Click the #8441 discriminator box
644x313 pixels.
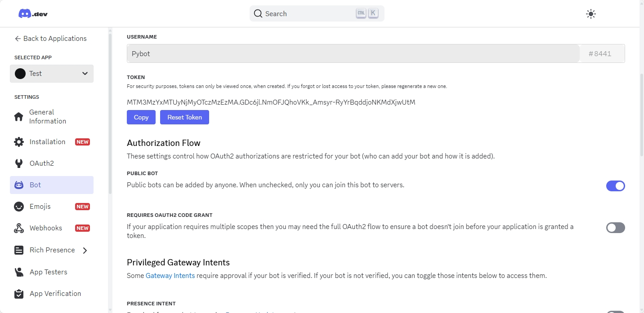pos(602,53)
